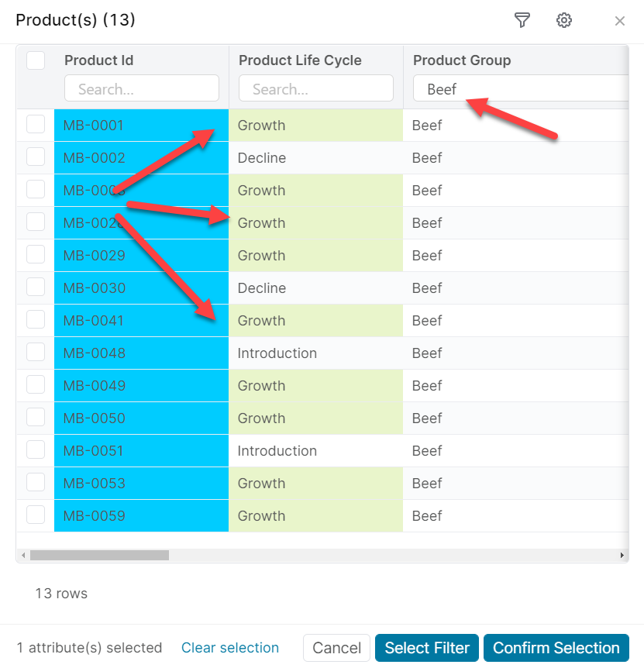Sort by the Product Life Cycle column header
The image size is (644, 668).
point(300,60)
